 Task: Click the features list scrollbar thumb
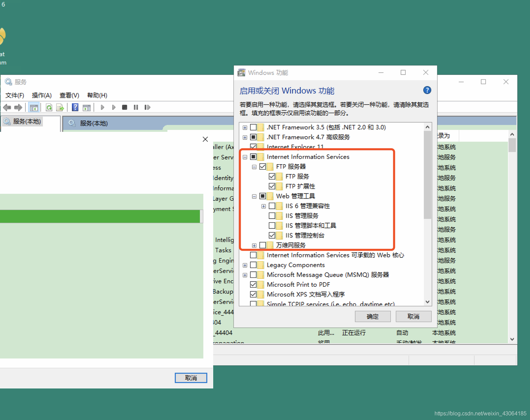427,175
